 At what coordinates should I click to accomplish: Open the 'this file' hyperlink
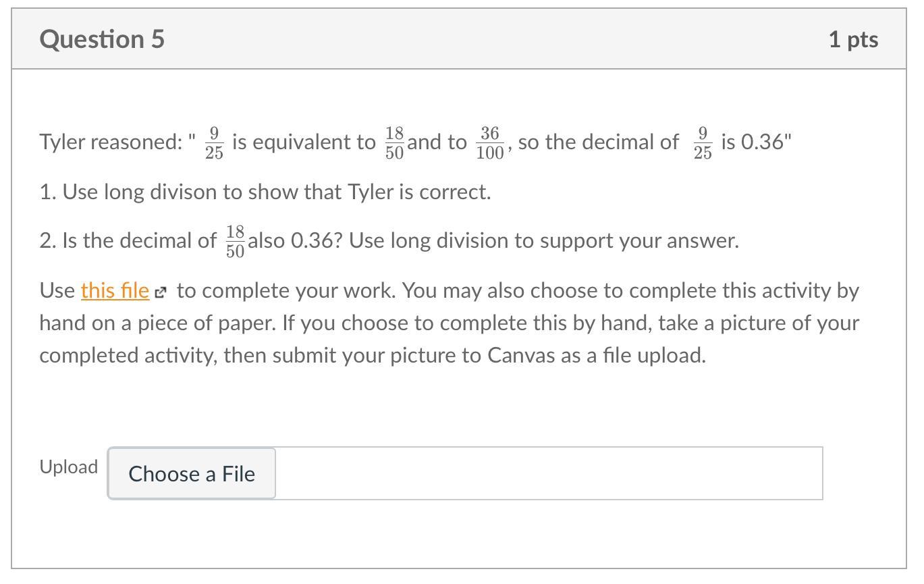coord(114,291)
